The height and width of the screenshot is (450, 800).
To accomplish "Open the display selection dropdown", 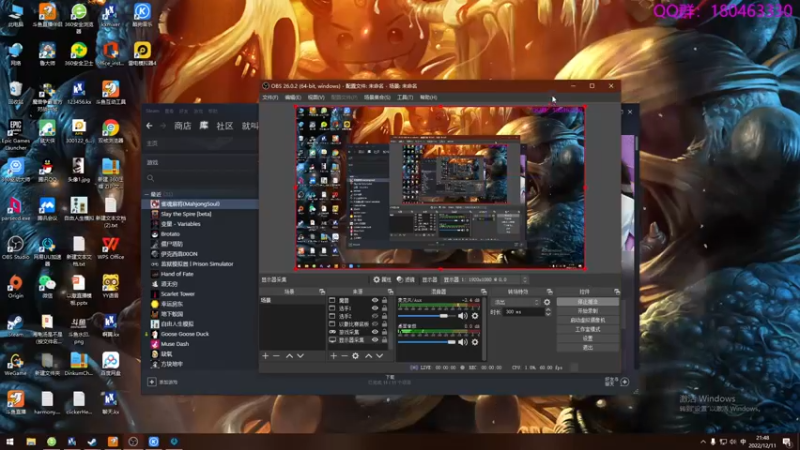I will tap(485, 280).
